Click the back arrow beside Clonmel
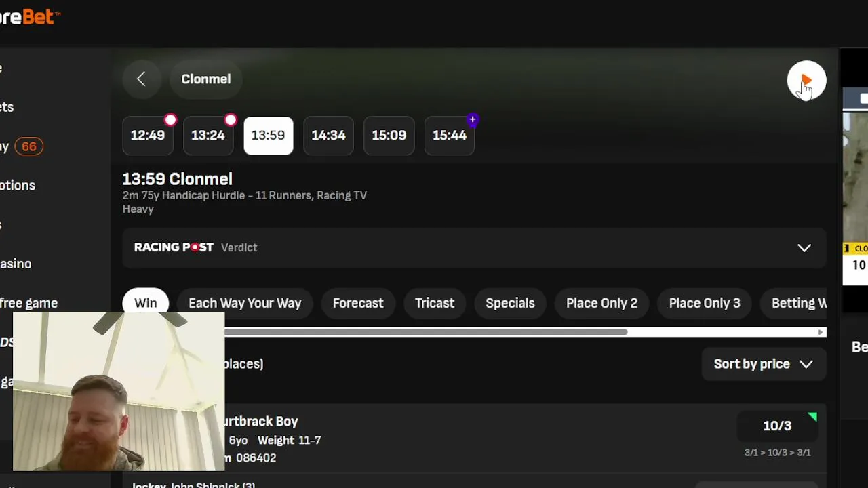The height and width of the screenshot is (488, 868). (x=141, y=79)
